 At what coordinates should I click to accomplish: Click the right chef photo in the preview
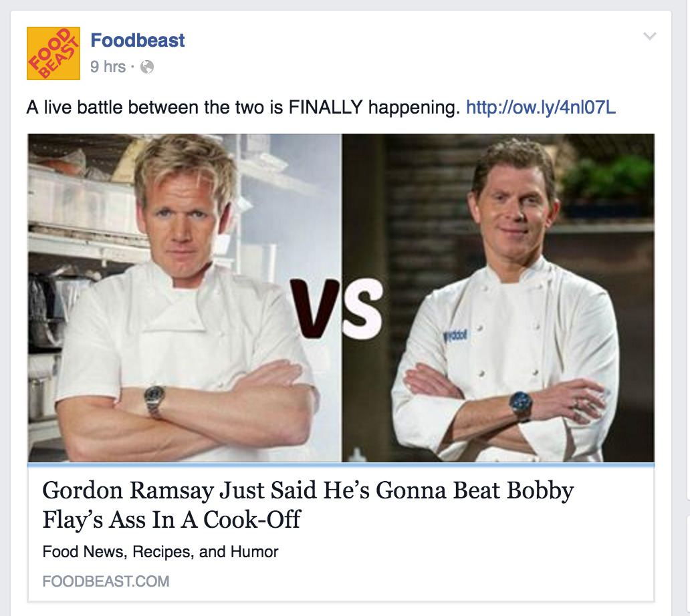coord(498,298)
